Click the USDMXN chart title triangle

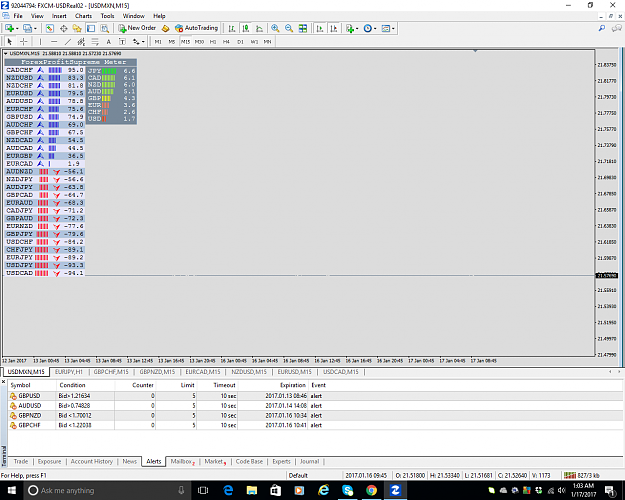click(x=6, y=53)
